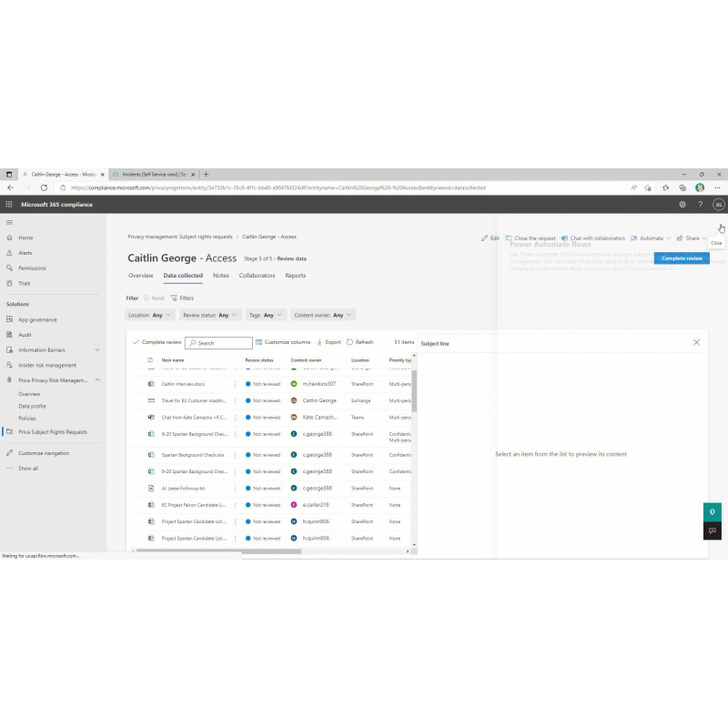Open App governance in the Solutions list
Screen dimensions: 728x728
click(37, 320)
